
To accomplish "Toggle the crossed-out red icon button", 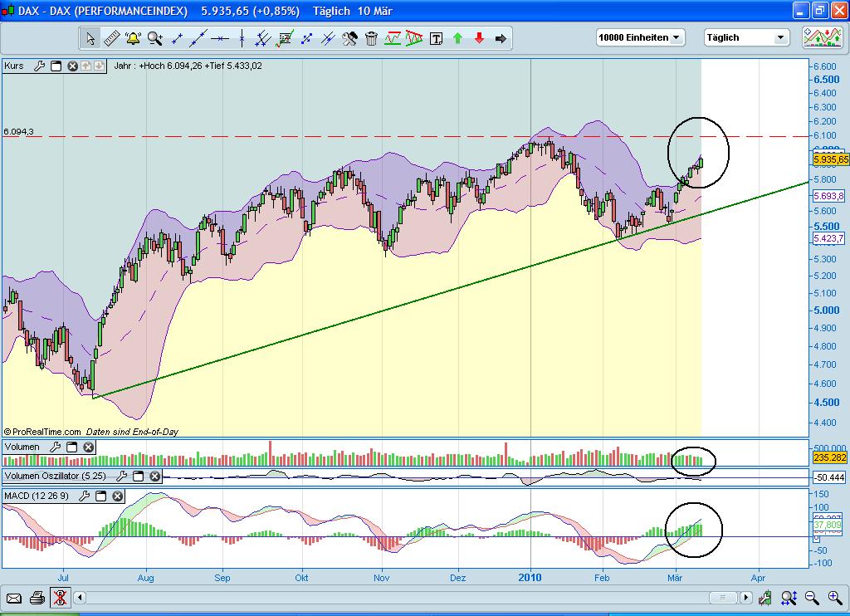I will click(x=60, y=598).
